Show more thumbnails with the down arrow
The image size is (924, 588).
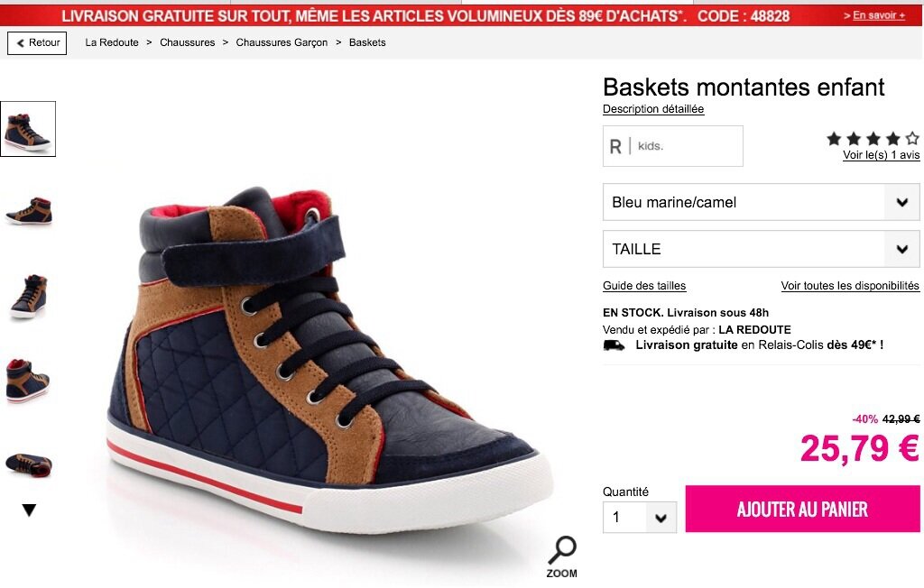pyautogui.click(x=29, y=510)
